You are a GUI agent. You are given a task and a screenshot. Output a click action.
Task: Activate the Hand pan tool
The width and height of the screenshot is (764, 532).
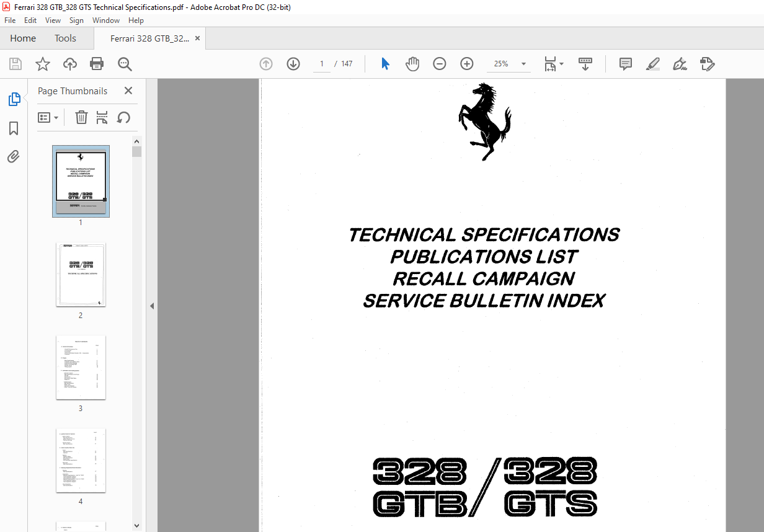(x=412, y=64)
